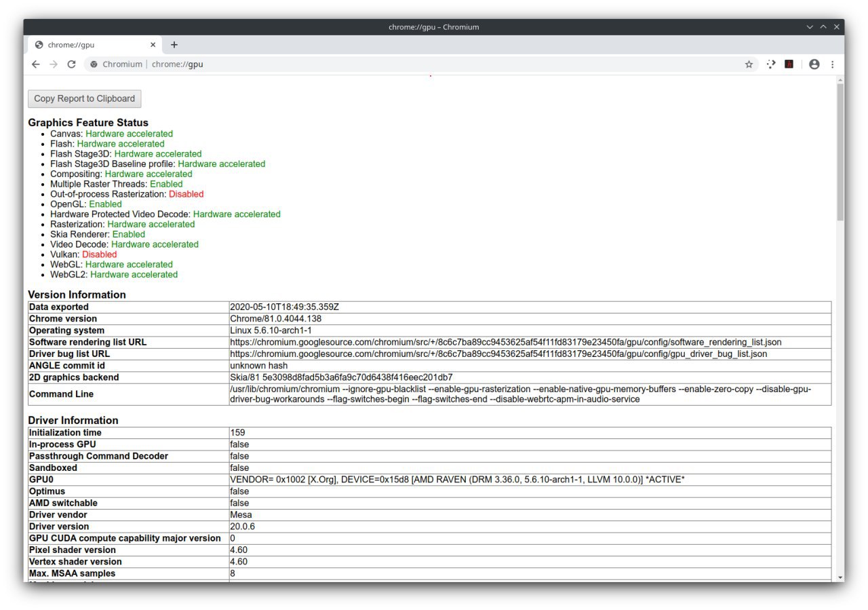
Task: Go back with the browser back arrow
Action: tap(36, 64)
